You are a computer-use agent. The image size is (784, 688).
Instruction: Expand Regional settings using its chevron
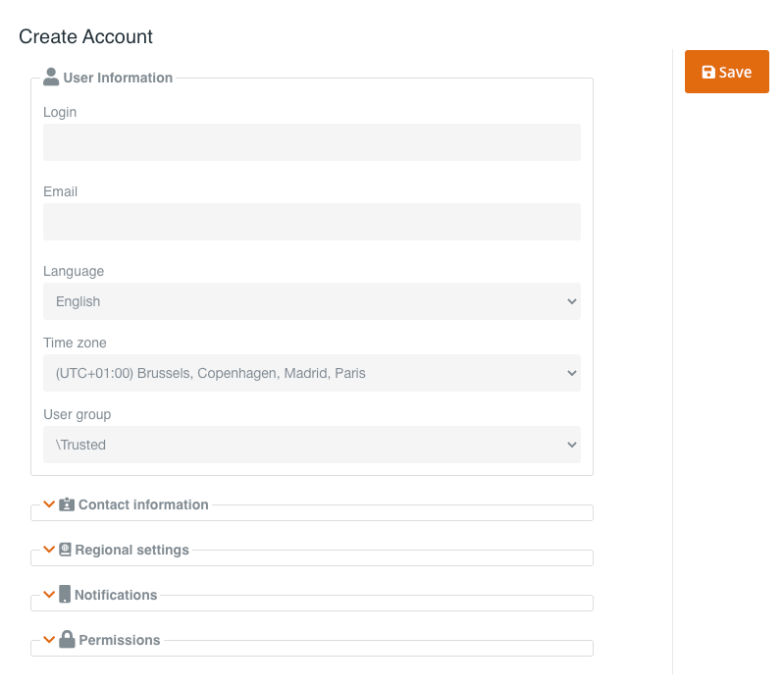coord(49,550)
